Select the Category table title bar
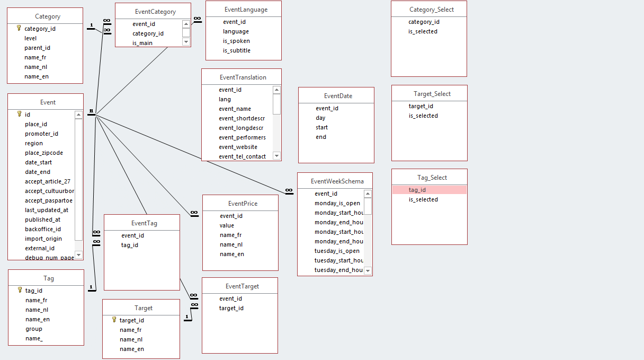The height and width of the screenshot is (360, 644). click(x=45, y=16)
